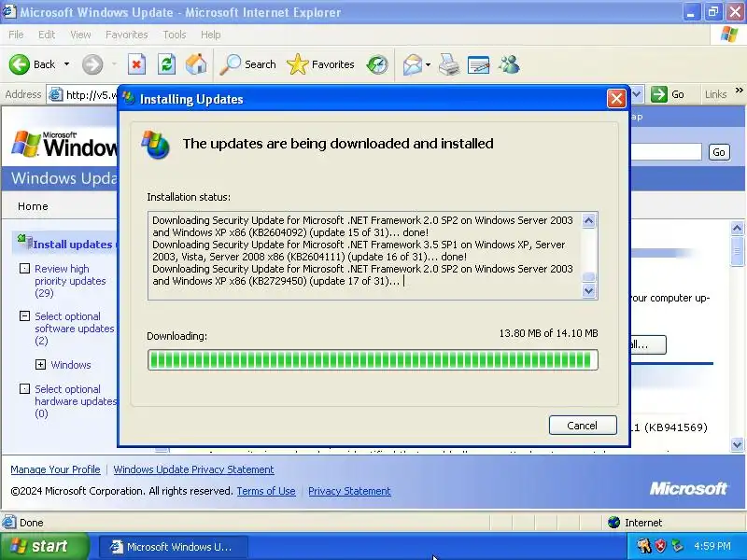The image size is (747, 560).
Task: Open the Search toolbar button
Action: pos(247,64)
